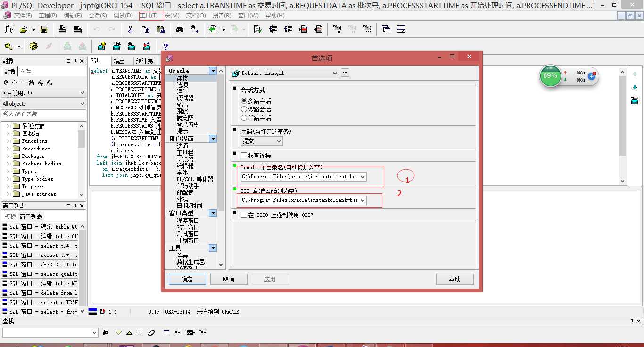Collapse the 窗口类型 section in preferences tree
Image resolution: width=644 pixels, height=347 pixels.
coord(213,213)
